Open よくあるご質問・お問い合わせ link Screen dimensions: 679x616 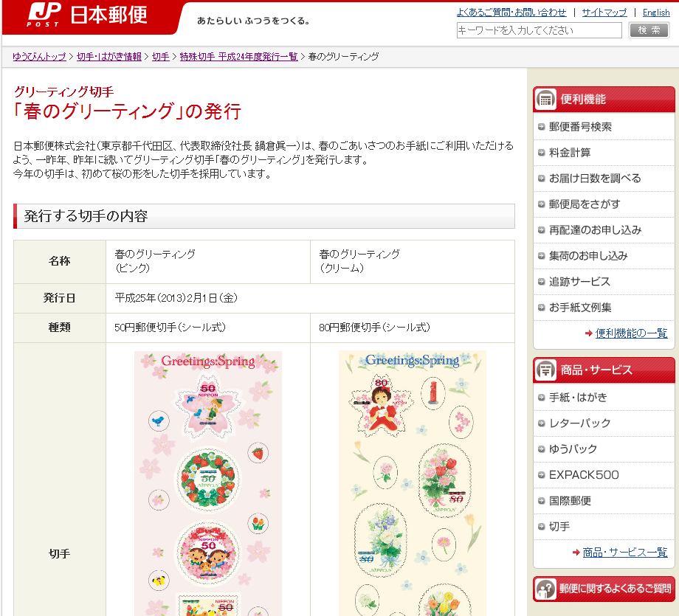pyautogui.click(x=511, y=13)
